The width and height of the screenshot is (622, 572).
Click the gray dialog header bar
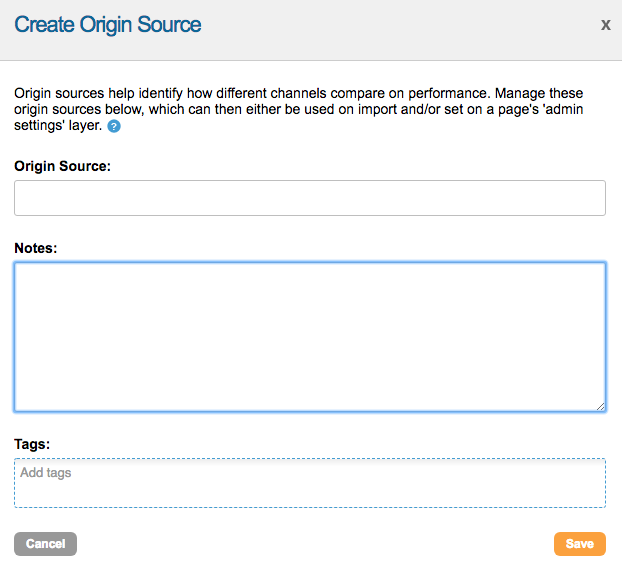400,30
